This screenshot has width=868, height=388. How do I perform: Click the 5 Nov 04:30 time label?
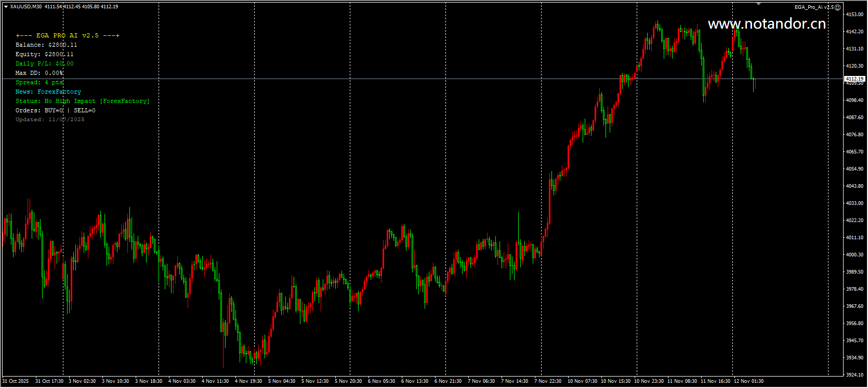click(282, 381)
